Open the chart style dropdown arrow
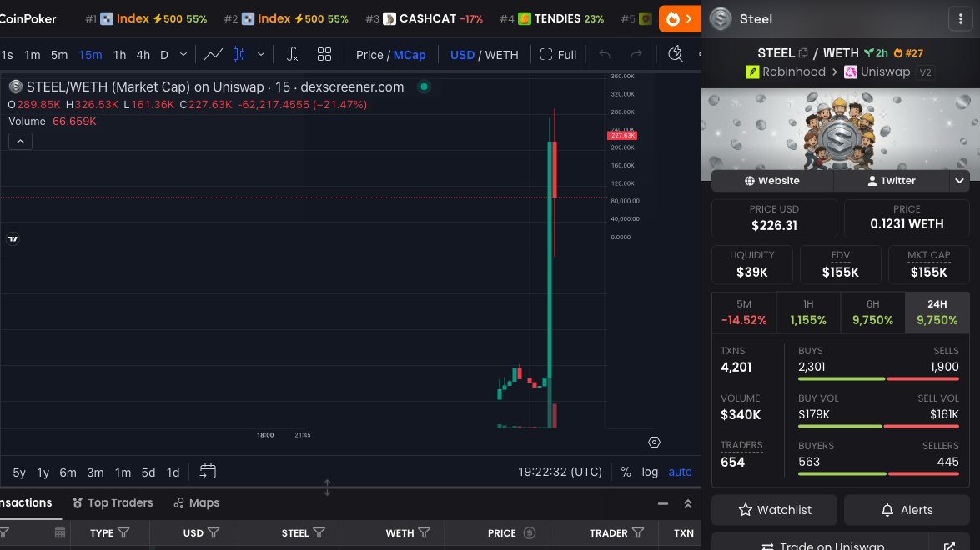 261,55
